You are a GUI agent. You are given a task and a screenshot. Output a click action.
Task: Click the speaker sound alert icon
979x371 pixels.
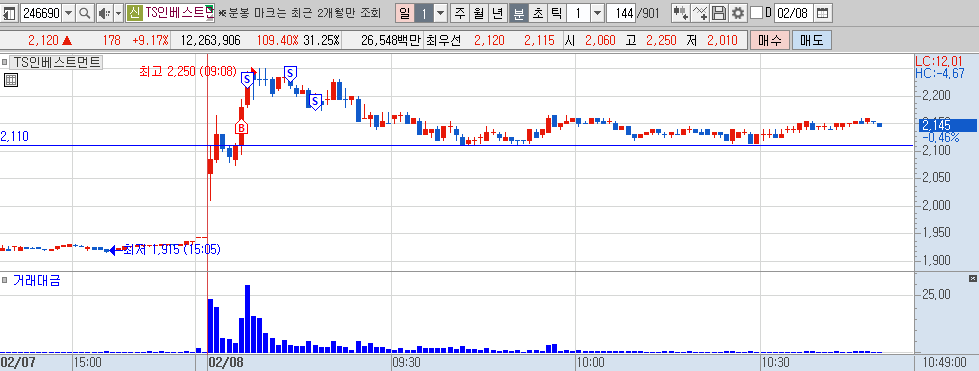104,12
